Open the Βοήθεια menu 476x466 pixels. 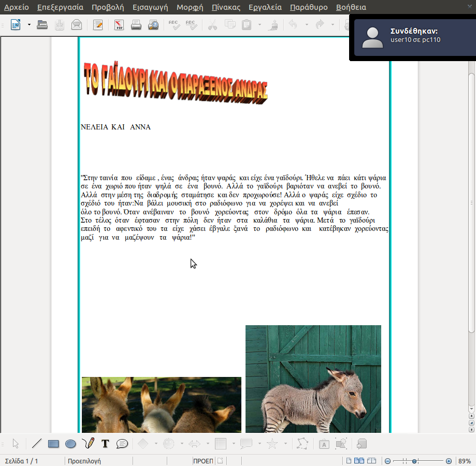(x=351, y=7)
